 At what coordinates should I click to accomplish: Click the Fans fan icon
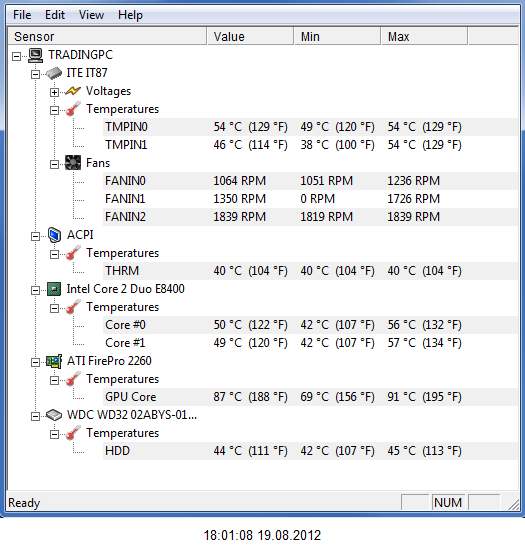coord(73,163)
